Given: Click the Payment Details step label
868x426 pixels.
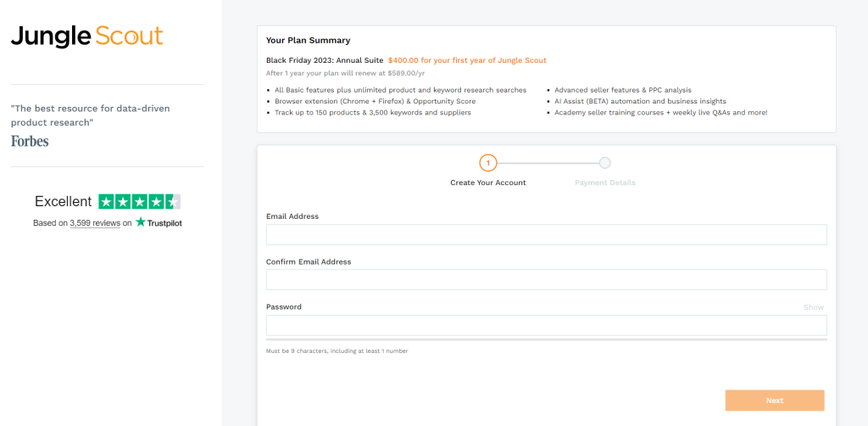Looking at the screenshot, I should (605, 182).
